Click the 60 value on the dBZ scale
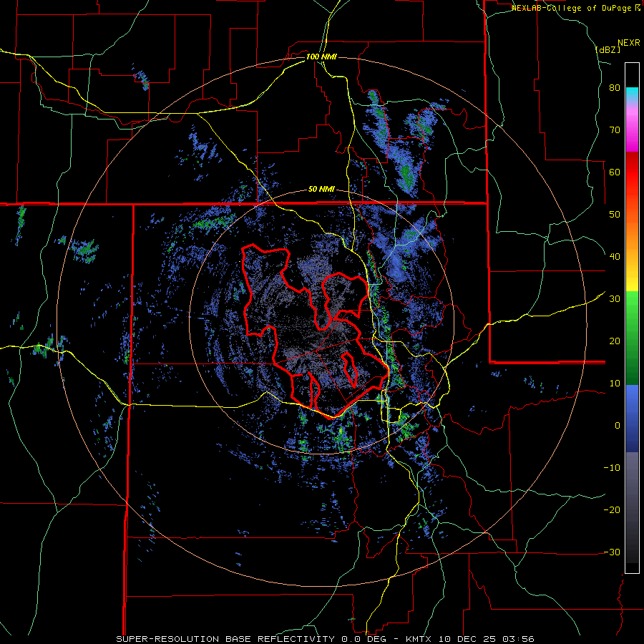The image size is (644, 644). [615, 172]
